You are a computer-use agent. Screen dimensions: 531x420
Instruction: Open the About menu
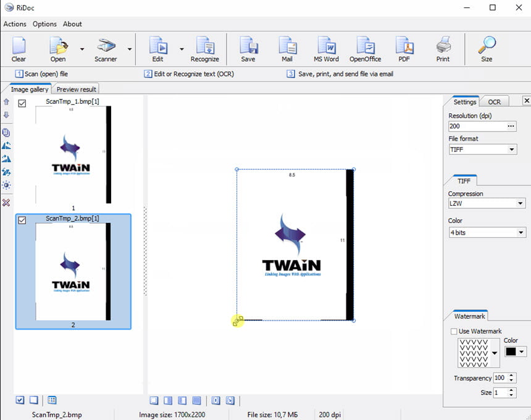click(72, 24)
